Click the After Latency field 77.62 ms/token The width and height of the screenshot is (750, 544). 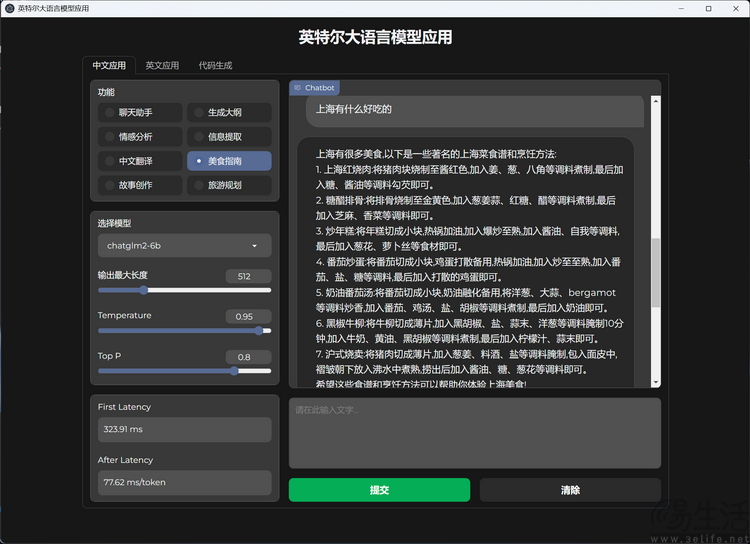click(185, 482)
